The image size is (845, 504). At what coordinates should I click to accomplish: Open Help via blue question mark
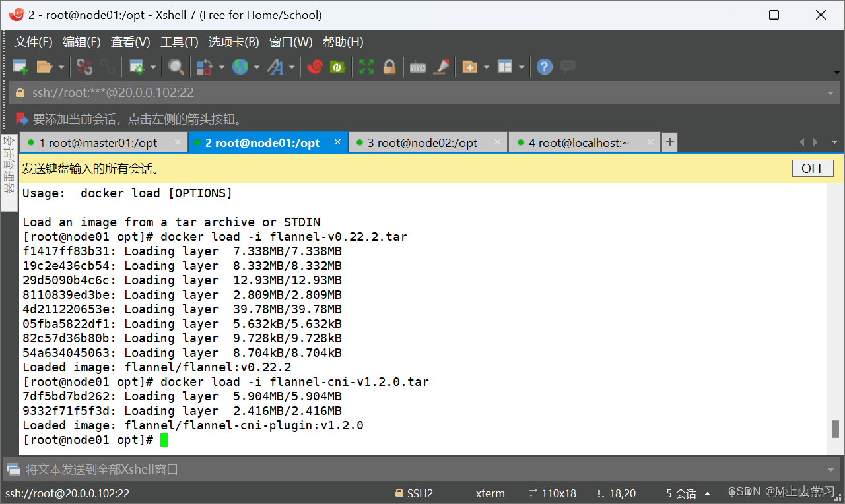point(544,67)
